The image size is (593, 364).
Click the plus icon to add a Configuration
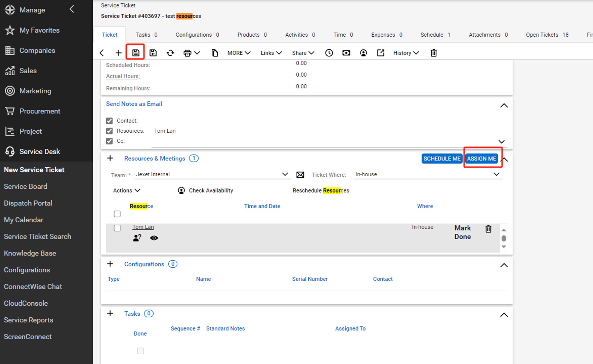(110, 264)
